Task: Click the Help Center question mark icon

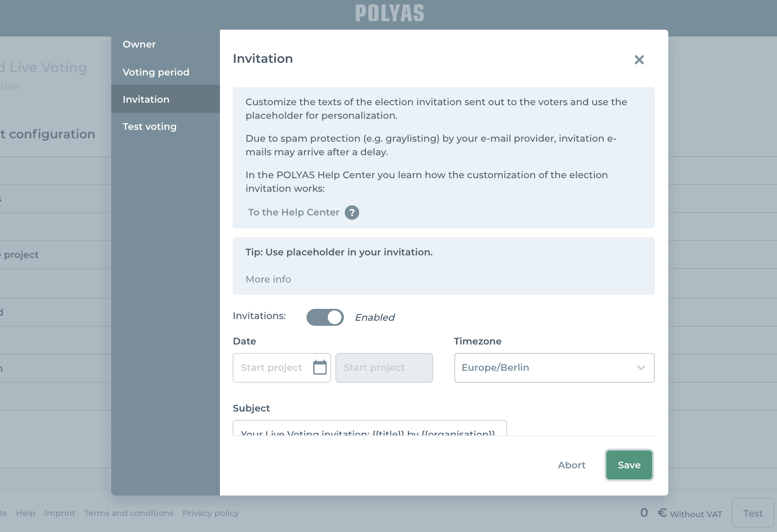Action: pyautogui.click(x=352, y=213)
